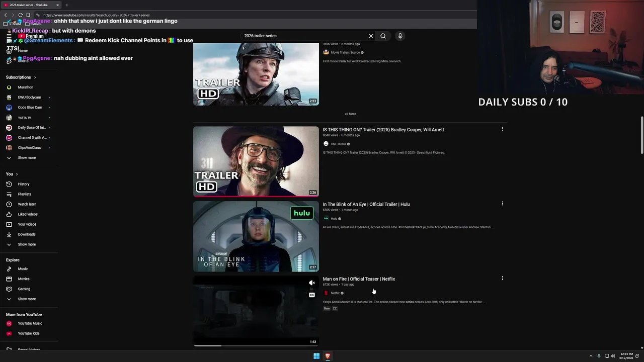This screenshot has height=362, width=644.
Task: Select the 2026 trailer series browser tab
Action: click(x=30, y=5)
